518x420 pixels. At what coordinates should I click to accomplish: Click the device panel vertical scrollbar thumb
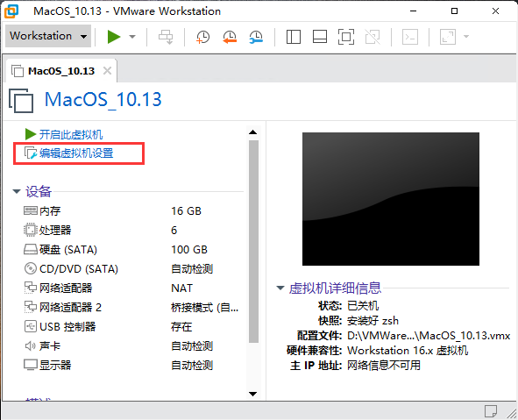253,241
